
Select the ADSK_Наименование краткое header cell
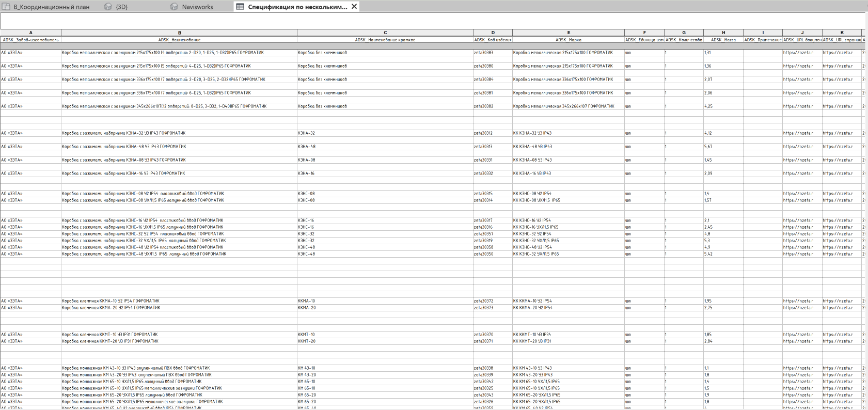pyautogui.click(x=385, y=40)
